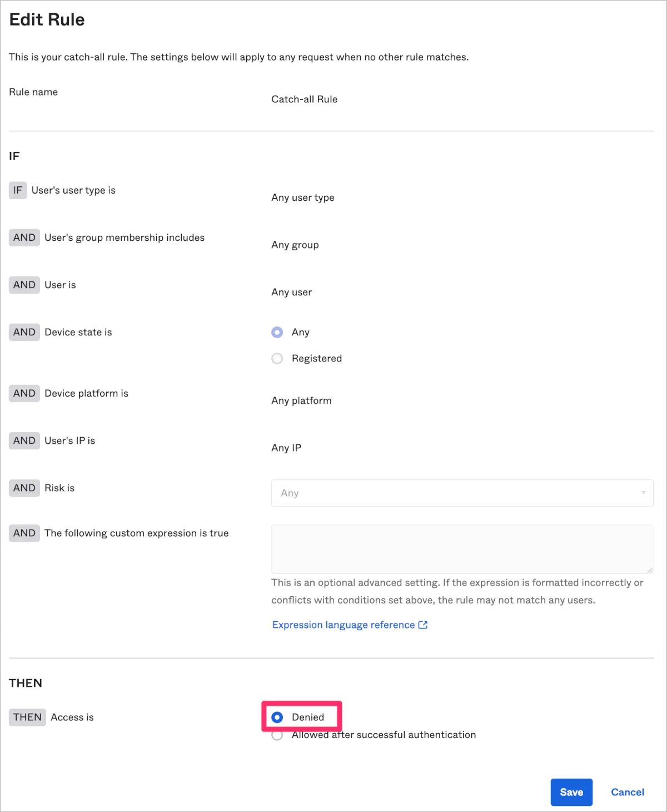Select Any device state radio button
Image resolution: width=667 pixels, height=812 pixels.
tap(277, 332)
